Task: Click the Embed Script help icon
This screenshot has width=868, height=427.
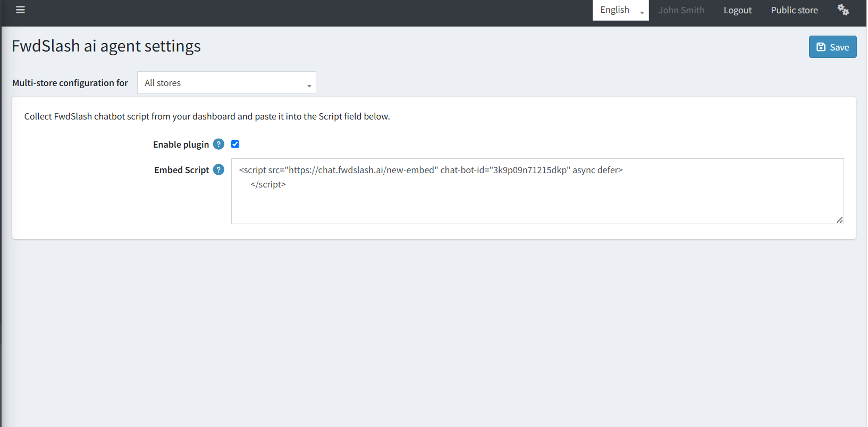Action: pos(218,169)
